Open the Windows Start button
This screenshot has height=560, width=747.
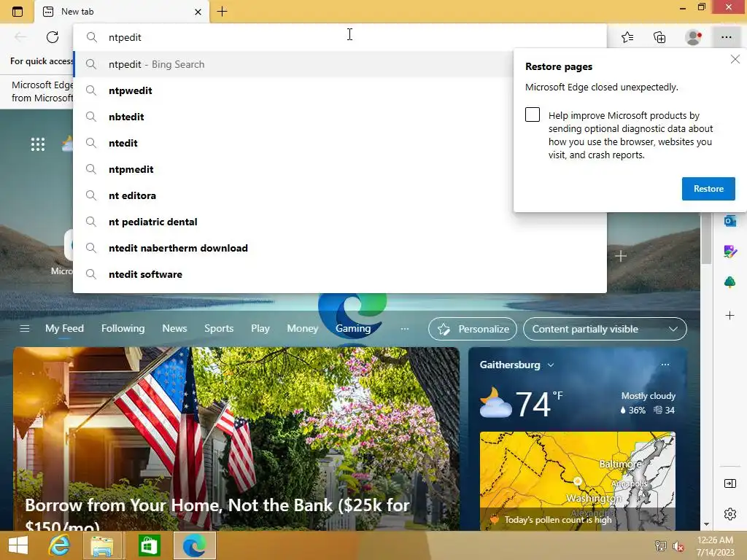18,545
